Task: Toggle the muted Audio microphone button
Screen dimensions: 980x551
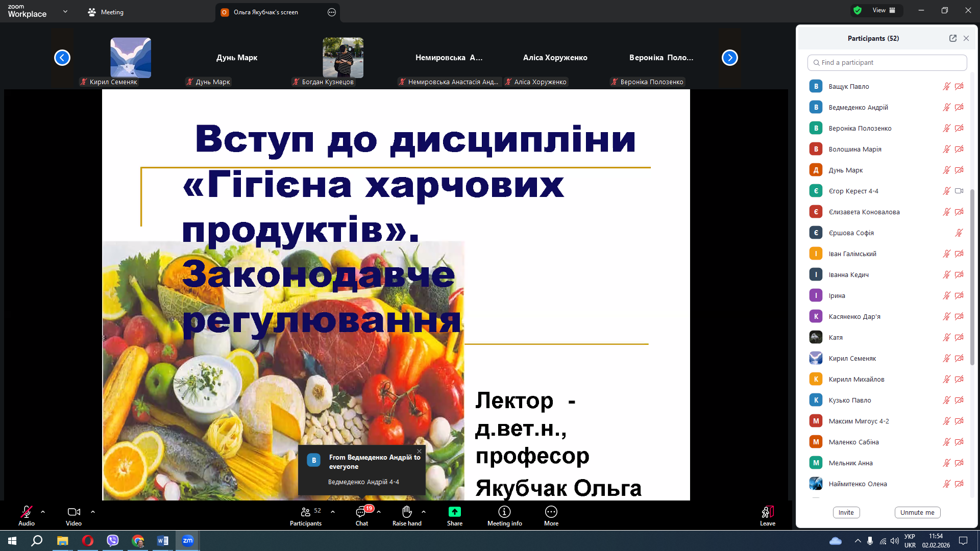Action: pyautogui.click(x=26, y=512)
